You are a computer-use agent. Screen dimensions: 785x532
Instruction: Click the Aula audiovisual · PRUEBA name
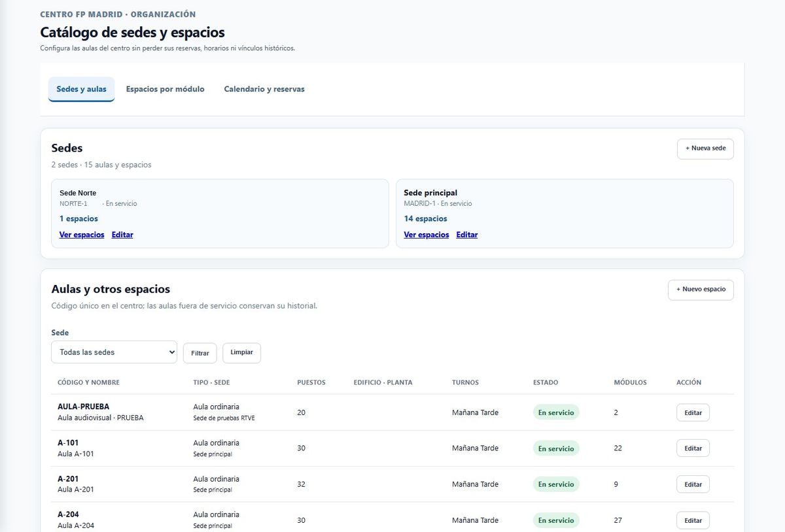pyautogui.click(x=101, y=418)
